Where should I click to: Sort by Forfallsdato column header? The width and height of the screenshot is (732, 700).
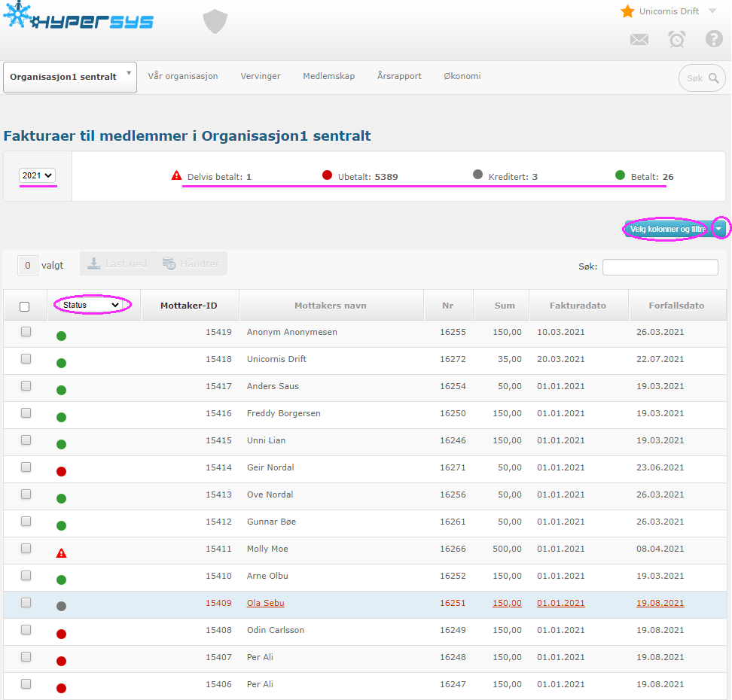(676, 306)
